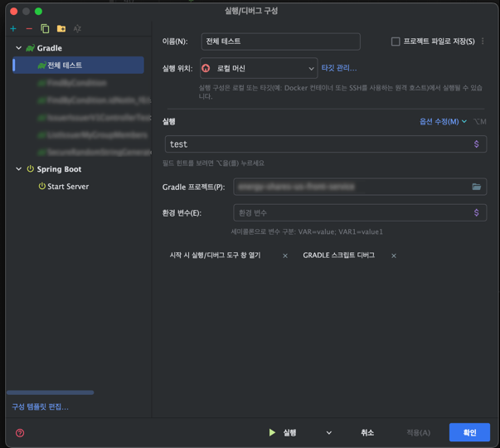The width and height of the screenshot is (500, 448).
Task: Focus the Gradle 프로젝트 field
Action: (x=360, y=187)
